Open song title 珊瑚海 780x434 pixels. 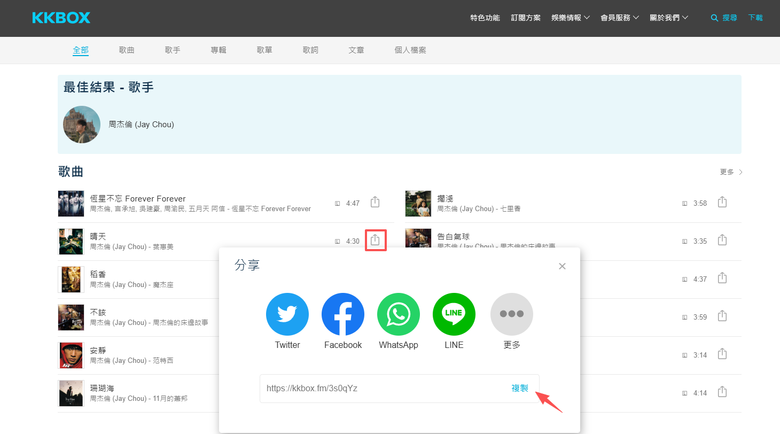[102, 388]
